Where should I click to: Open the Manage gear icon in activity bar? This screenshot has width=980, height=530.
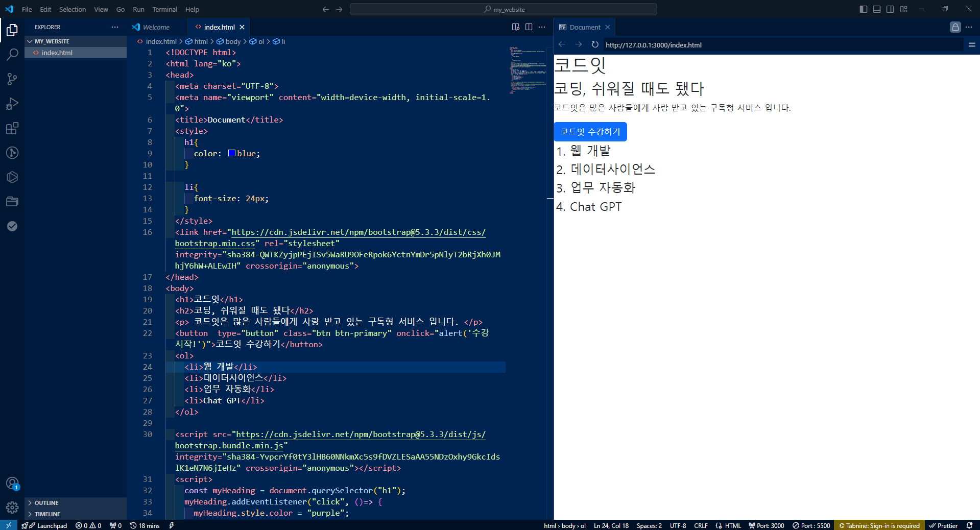[x=12, y=508]
